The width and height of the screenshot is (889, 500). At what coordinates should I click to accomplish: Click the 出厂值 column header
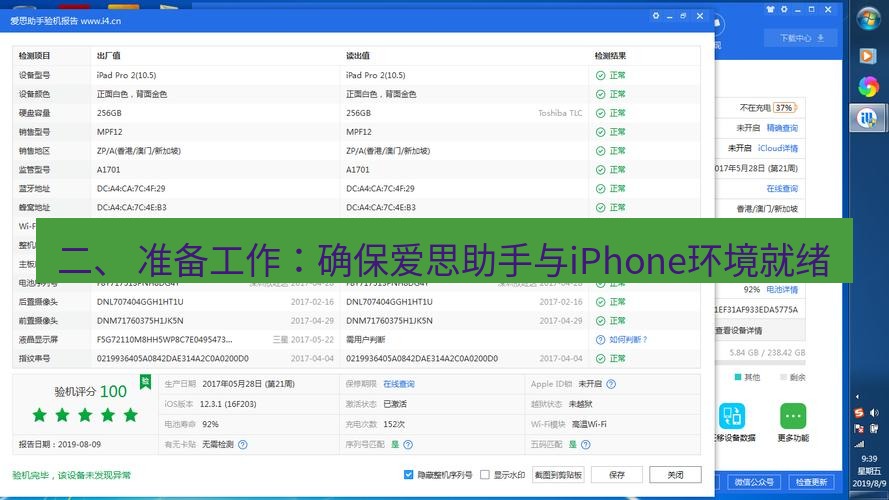[108, 56]
